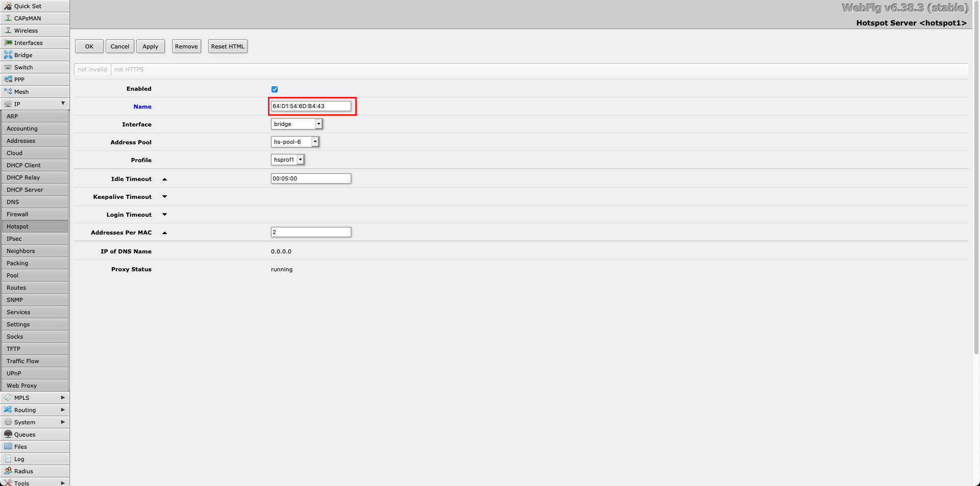Click the Idle Timeout input field
The image size is (980, 486).
click(311, 178)
